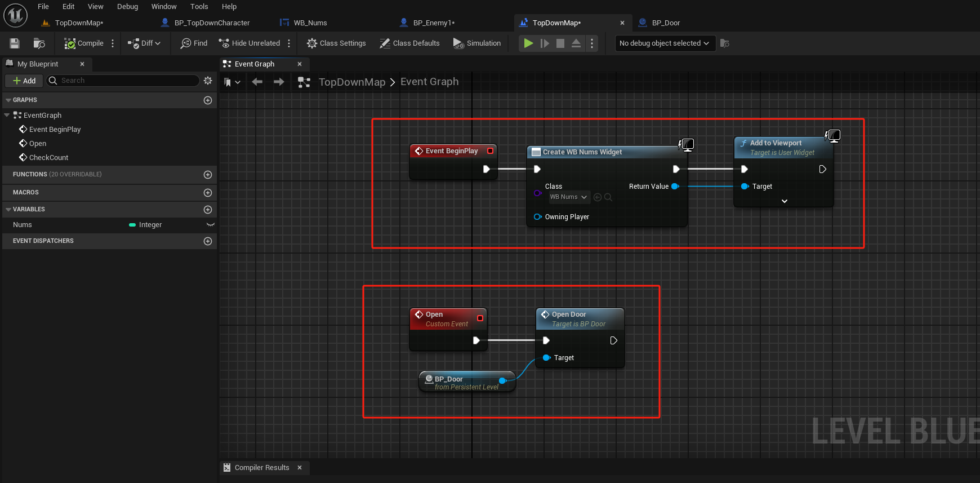
Task: Click the Unreal Engine logo icon
Action: [15, 15]
